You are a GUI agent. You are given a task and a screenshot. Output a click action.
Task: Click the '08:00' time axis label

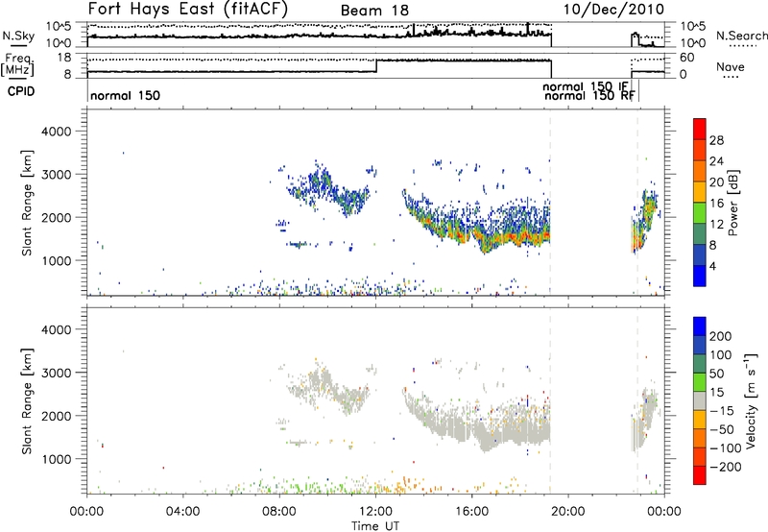(279, 512)
